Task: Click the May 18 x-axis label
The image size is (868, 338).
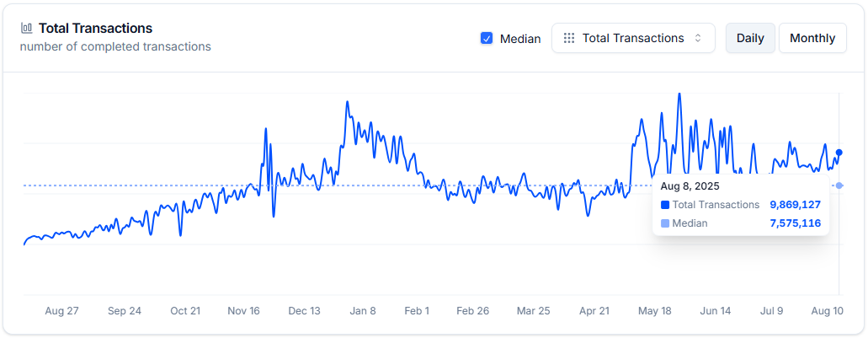Action: [654, 311]
